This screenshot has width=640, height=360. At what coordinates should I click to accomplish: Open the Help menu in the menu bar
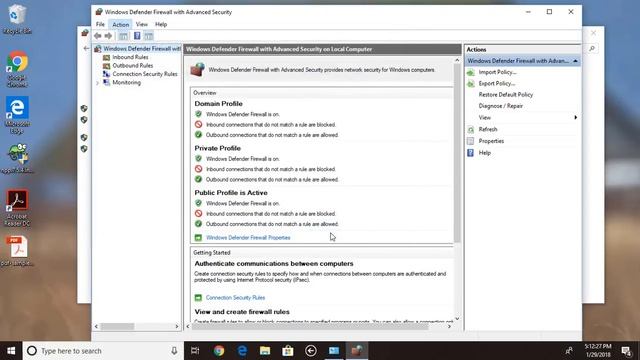click(x=161, y=24)
